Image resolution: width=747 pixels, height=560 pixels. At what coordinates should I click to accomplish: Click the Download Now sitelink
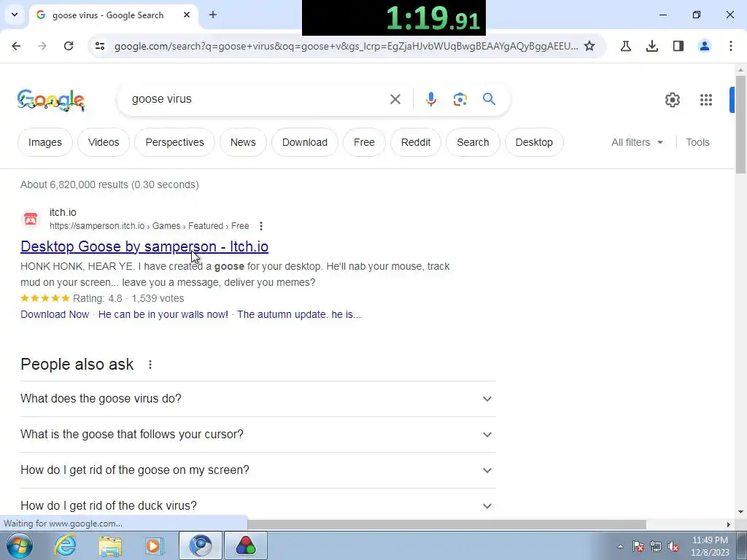pyautogui.click(x=55, y=314)
